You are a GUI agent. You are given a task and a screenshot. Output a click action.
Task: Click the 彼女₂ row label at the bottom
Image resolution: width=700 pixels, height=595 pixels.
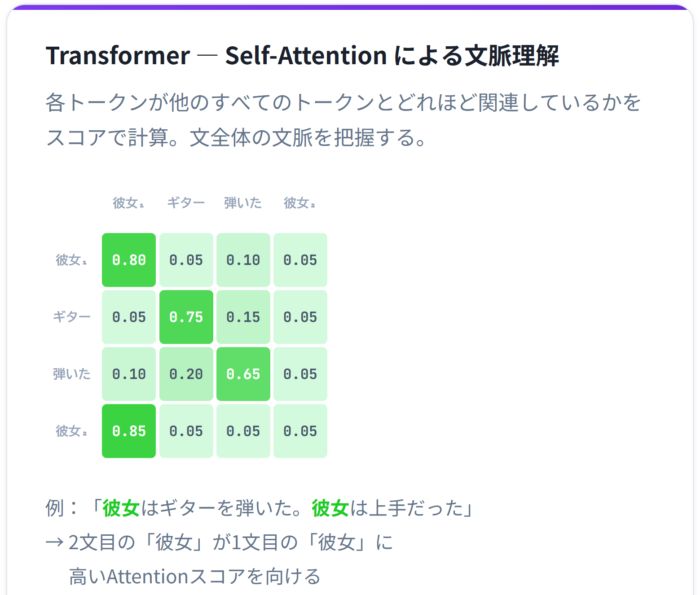pos(72,431)
